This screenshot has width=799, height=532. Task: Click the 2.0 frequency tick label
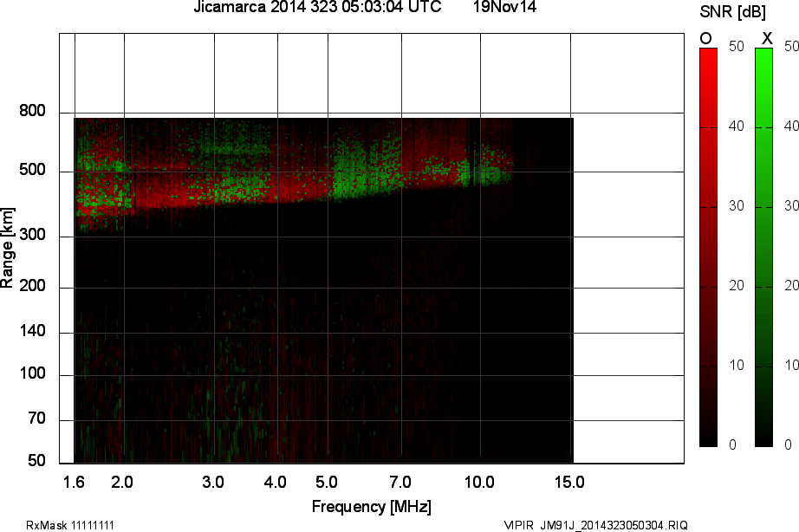(122, 482)
